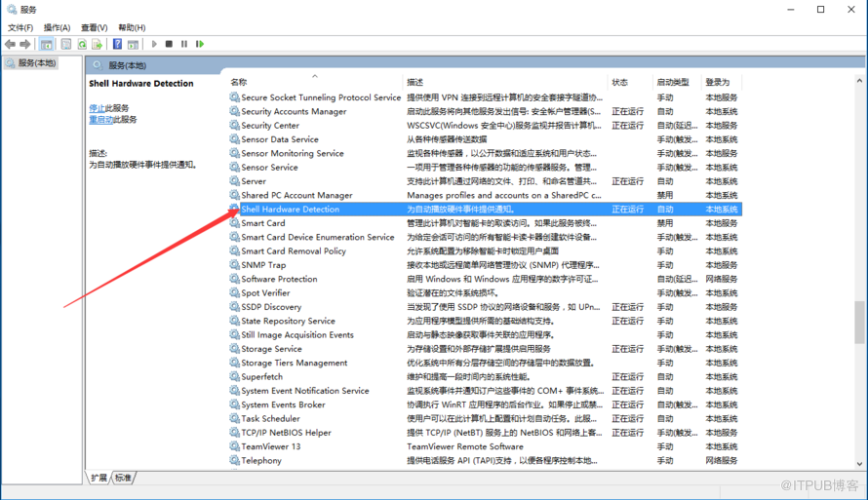Select Smart Card Removal Policy row

click(485, 251)
